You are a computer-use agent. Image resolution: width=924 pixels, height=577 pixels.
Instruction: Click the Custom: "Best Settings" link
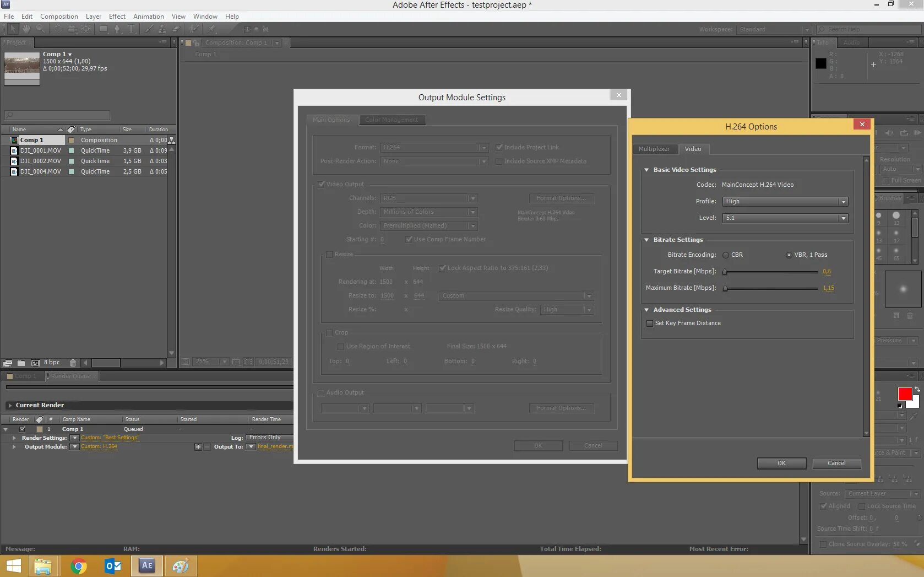[110, 438]
